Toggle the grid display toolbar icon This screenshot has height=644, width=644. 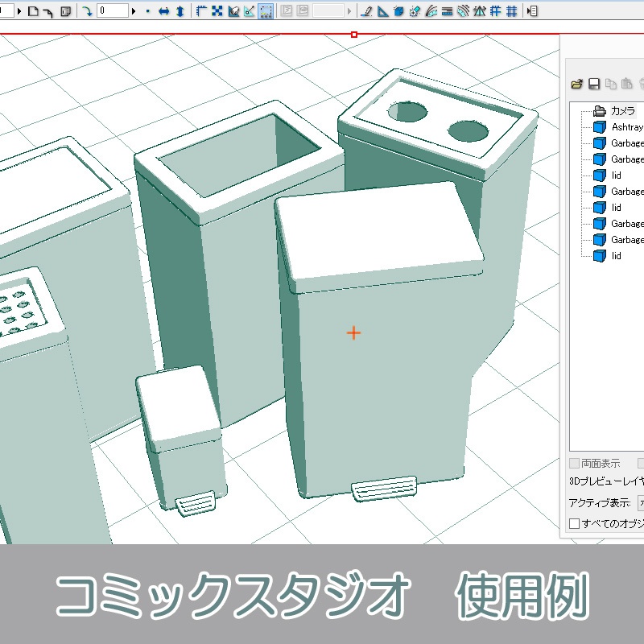tap(512, 10)
